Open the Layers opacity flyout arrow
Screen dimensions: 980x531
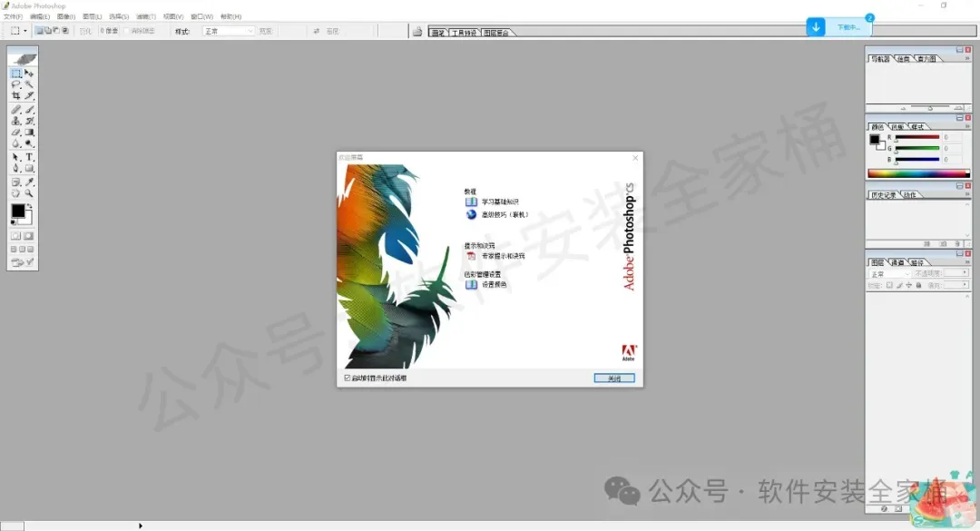point(965,272)
